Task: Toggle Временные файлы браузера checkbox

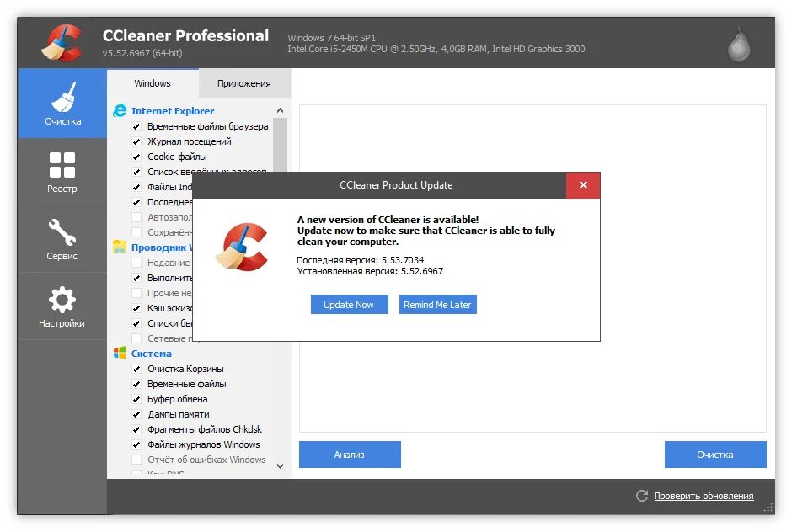Action: click(x=136, y=126)
